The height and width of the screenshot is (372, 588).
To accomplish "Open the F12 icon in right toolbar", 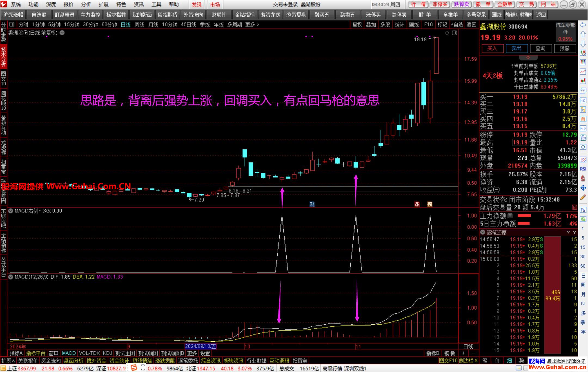I will pyautogui.click(x=583, y=128).
